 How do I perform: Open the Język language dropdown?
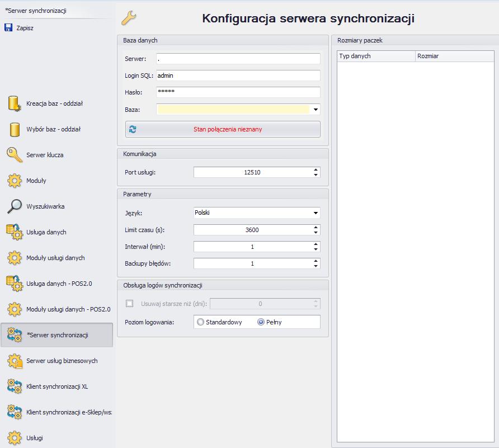click(x=316, y=213)
